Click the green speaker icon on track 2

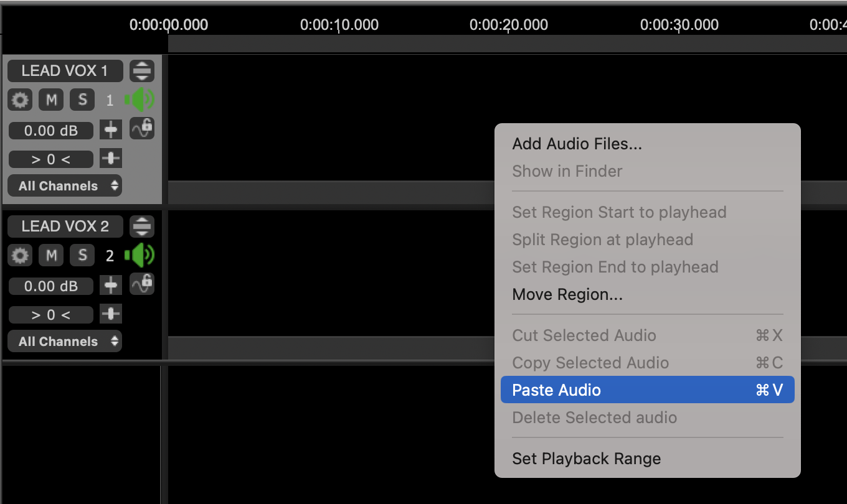(140, 255)
